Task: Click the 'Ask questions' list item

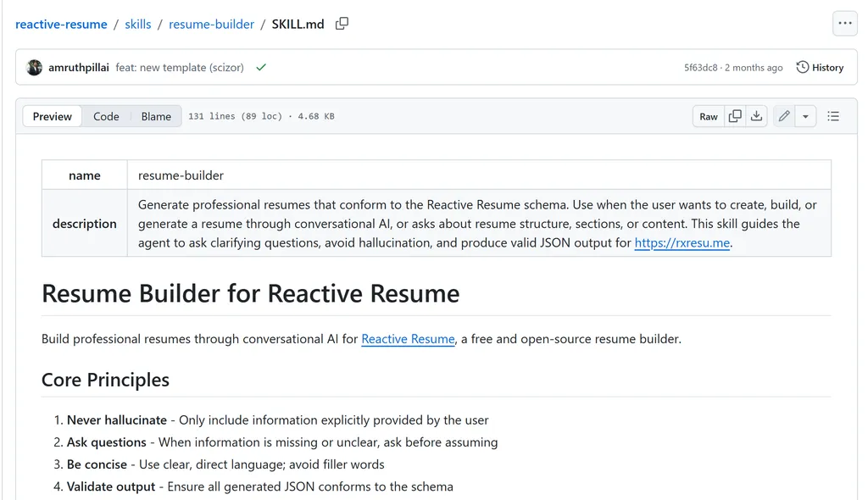Action: pyautogui.click(x=282, y=442)
